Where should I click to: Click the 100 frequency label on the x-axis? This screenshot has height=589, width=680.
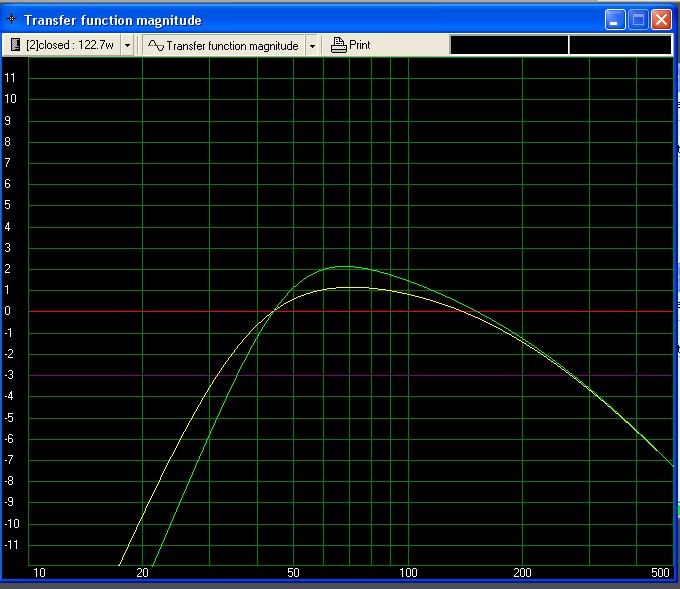pyautogui.click(x=408, y=573)
